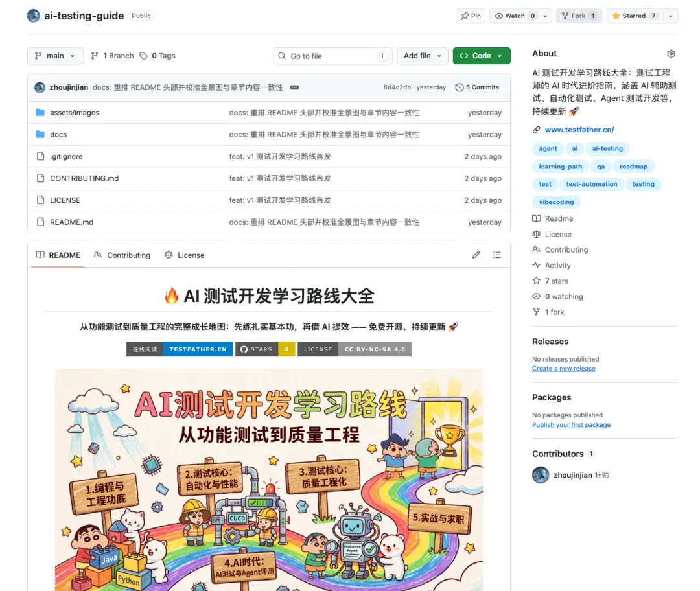Image resolution: width=700 pixels, height=591 pixels.
Task: Open the About settings gear icon
Action: 671,54
